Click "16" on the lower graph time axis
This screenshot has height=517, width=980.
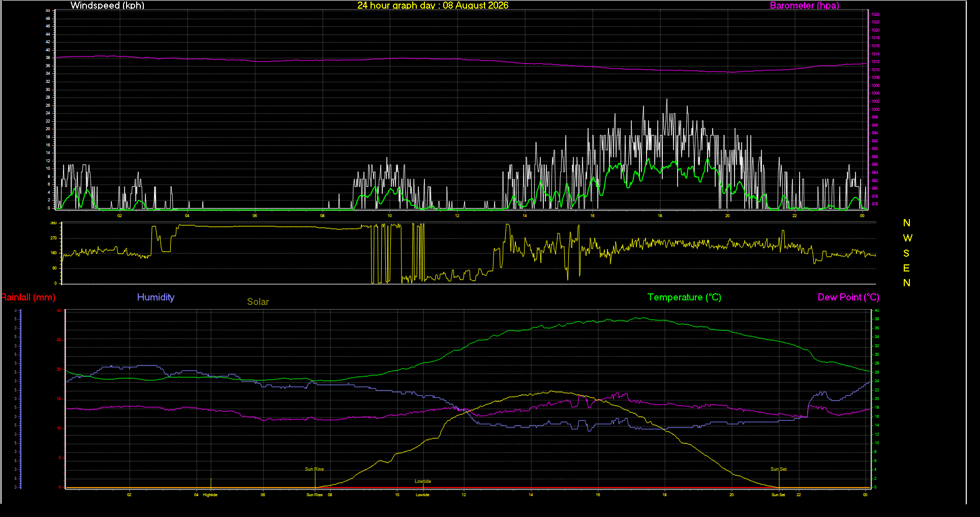[x=598, y=495]
